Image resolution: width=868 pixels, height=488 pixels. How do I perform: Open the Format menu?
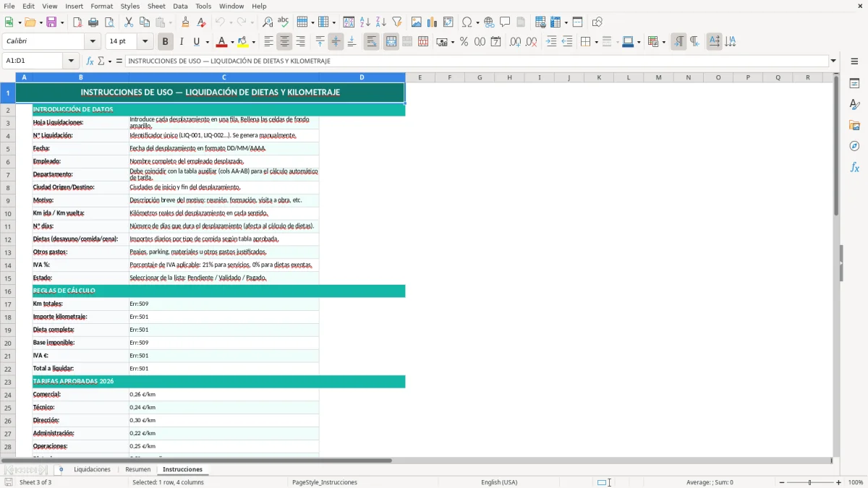click(101, 6)
